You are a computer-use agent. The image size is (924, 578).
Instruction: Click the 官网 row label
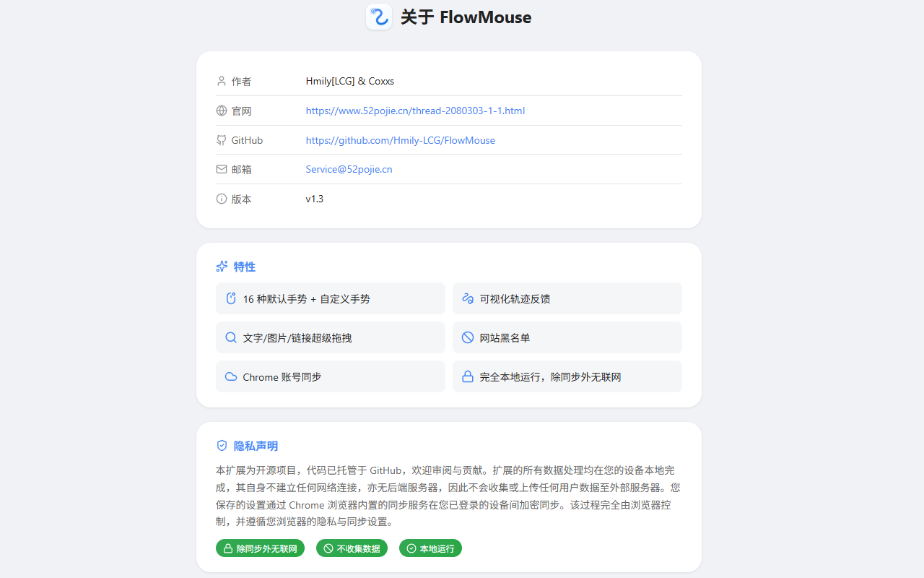(x=241, y=111)
